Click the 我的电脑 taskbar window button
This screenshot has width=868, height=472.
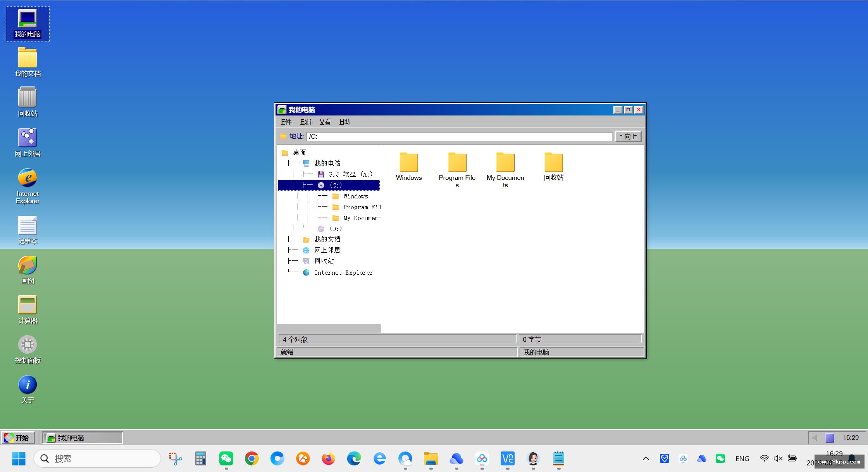coord(83,438)
